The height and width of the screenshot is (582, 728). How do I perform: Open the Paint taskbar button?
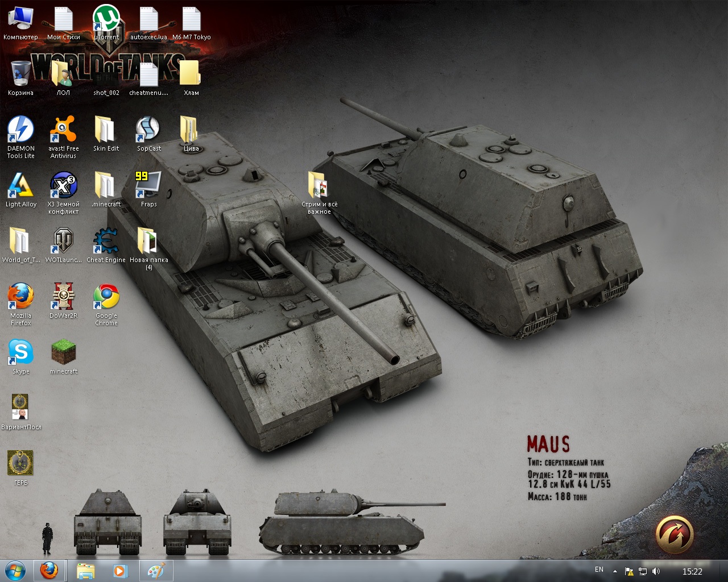(x=156, y=571)
